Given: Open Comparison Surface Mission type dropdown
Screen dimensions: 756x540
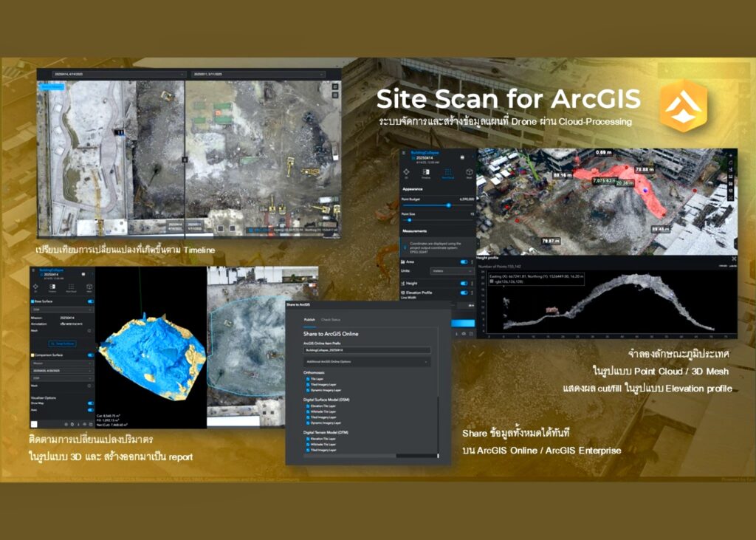Looking at the screenshot, I should (x=62, y=363).
